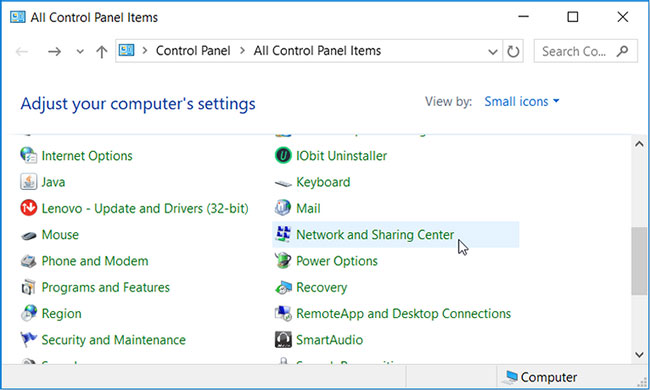Open the Recovery link
The width and height of the screenshot is (650, 390).
(322, 288)
